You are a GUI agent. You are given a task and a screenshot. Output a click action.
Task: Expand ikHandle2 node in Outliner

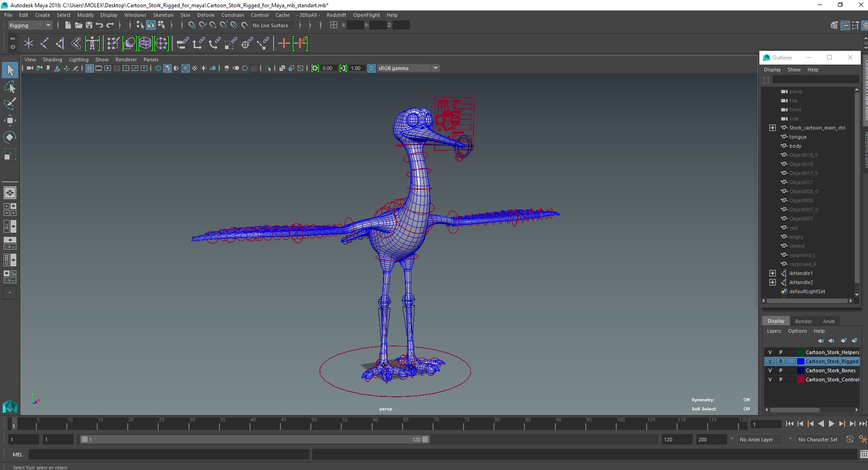[772, 282]
